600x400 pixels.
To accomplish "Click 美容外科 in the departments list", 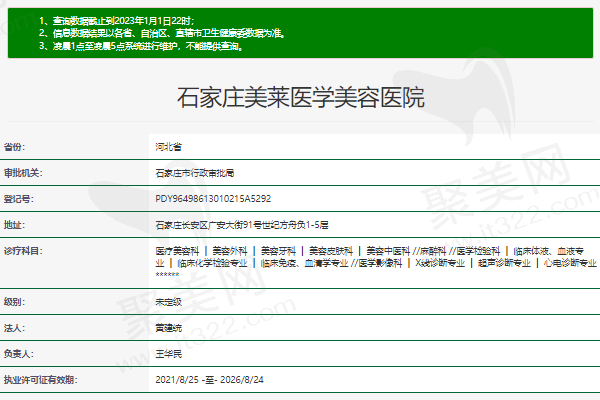I will [x=230, y=251].
